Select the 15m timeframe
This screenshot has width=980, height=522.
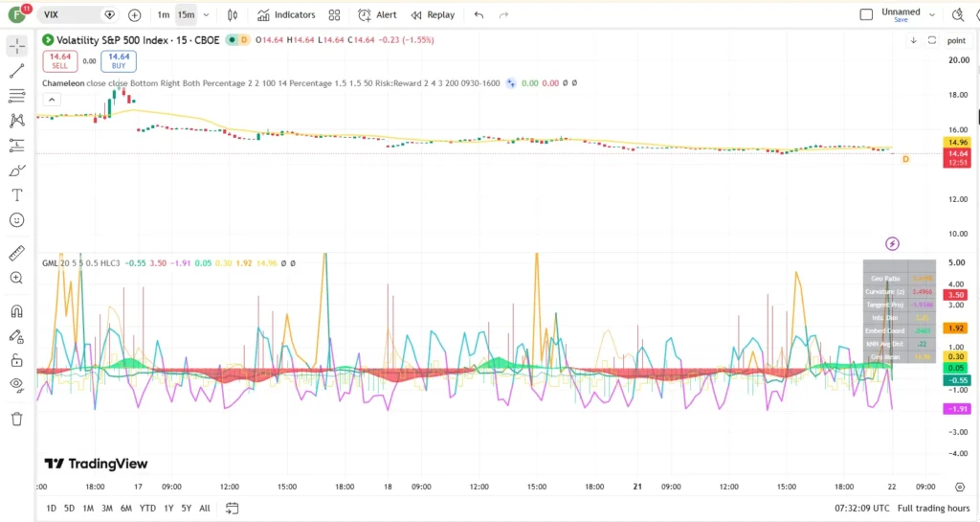coord(186,15)
